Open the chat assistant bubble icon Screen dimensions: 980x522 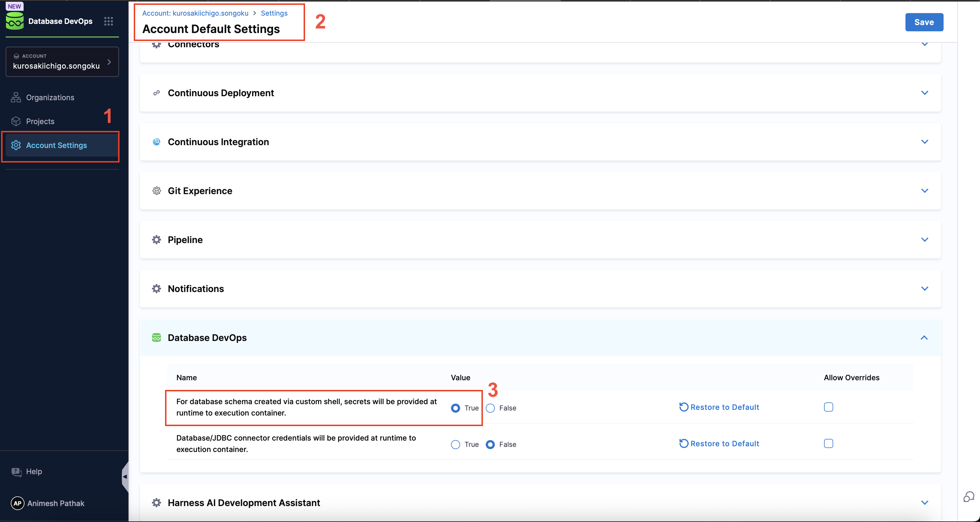[x=969, y=497]
